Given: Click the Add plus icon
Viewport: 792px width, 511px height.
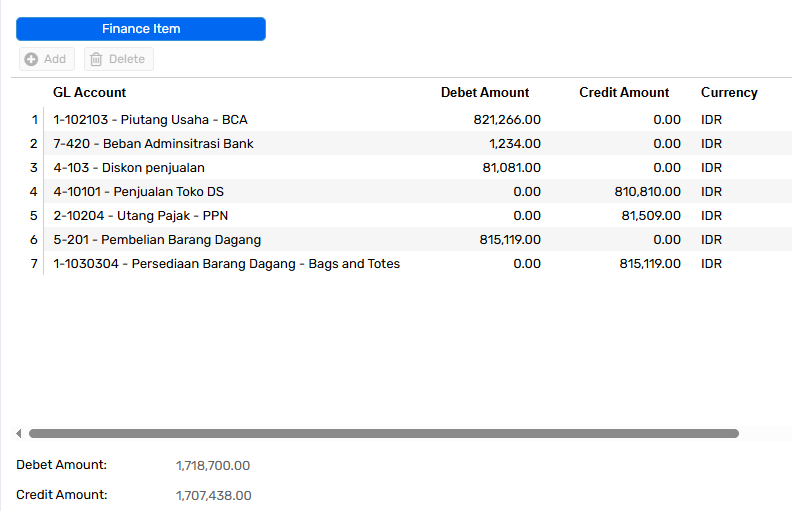Looking at the screenshot, I should click(x=31, y=59).
